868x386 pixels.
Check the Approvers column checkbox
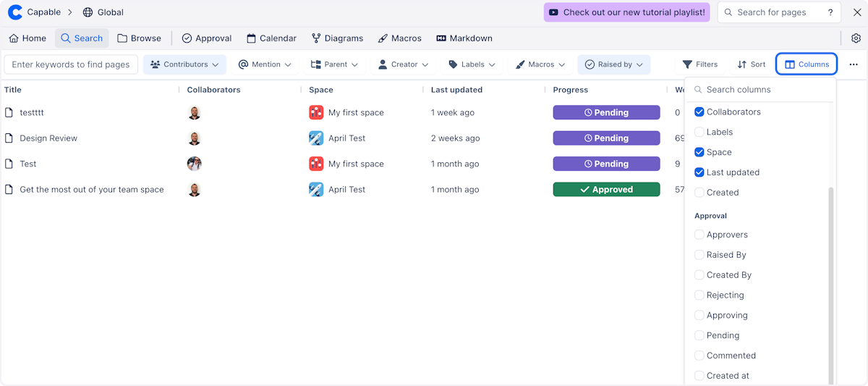(x=699, y=235)
